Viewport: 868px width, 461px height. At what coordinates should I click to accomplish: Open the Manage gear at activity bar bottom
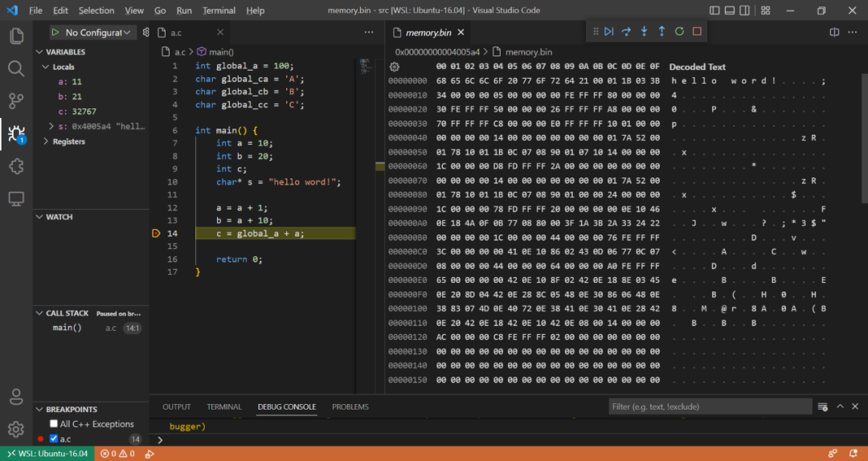coord(16,429)
